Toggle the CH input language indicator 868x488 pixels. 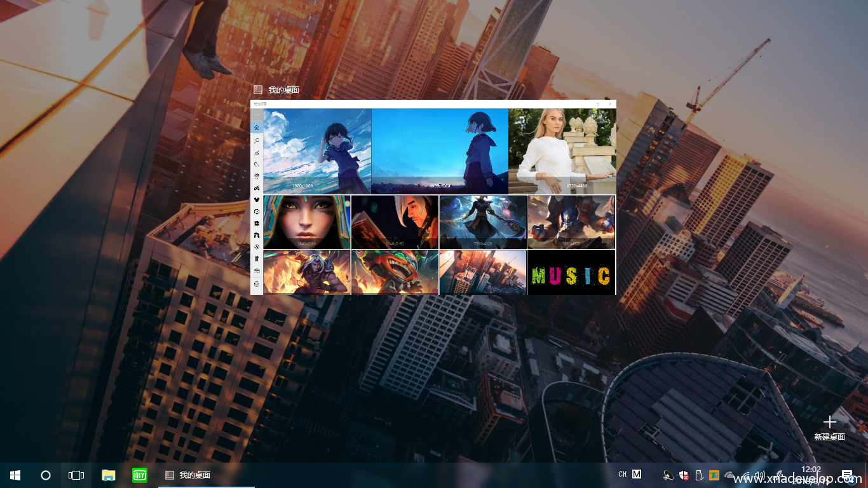622,475
